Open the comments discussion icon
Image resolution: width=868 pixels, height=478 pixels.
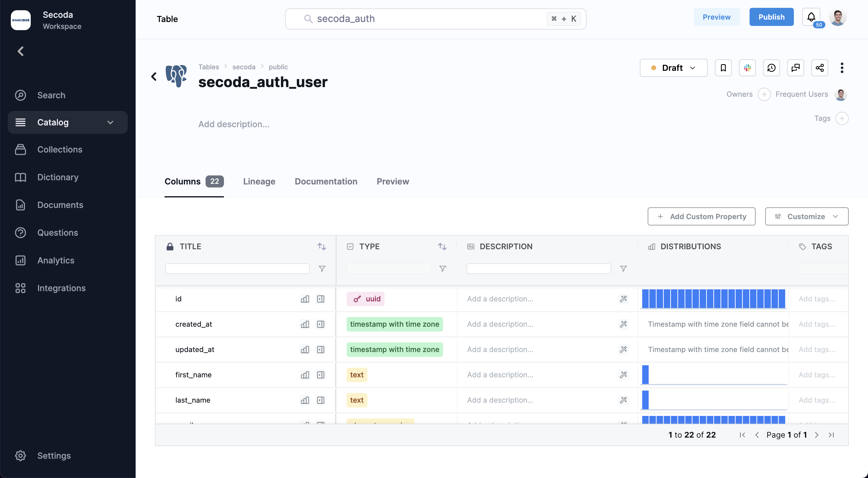796,68
